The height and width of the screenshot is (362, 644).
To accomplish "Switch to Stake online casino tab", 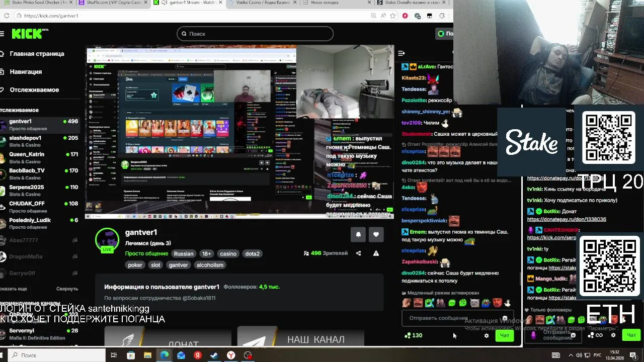I will pos(413,3).
